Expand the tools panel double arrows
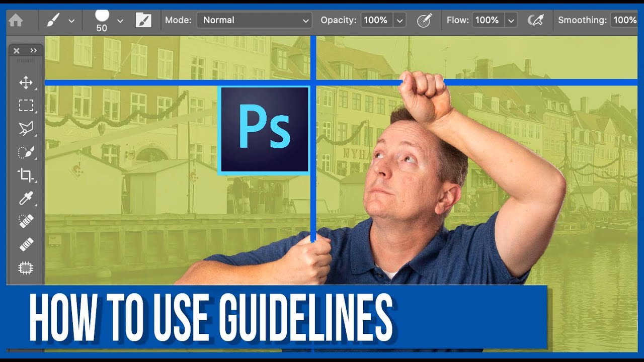Viewport: 644px width, 362px height. tap(34, 51)
